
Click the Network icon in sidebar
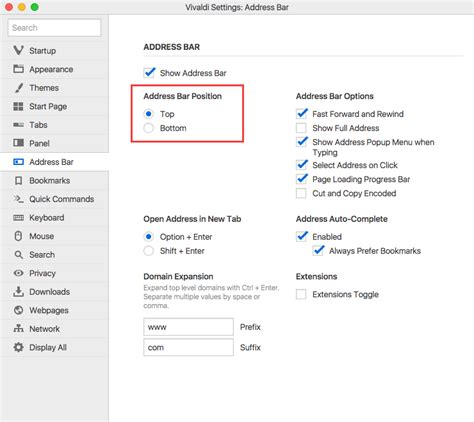pos(18,329)
